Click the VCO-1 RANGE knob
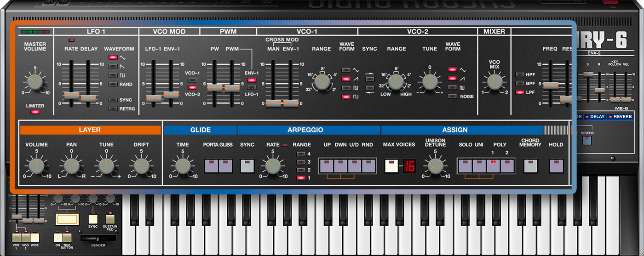The height and width of the screenshot is (256, 644). [x=322, y=82]
